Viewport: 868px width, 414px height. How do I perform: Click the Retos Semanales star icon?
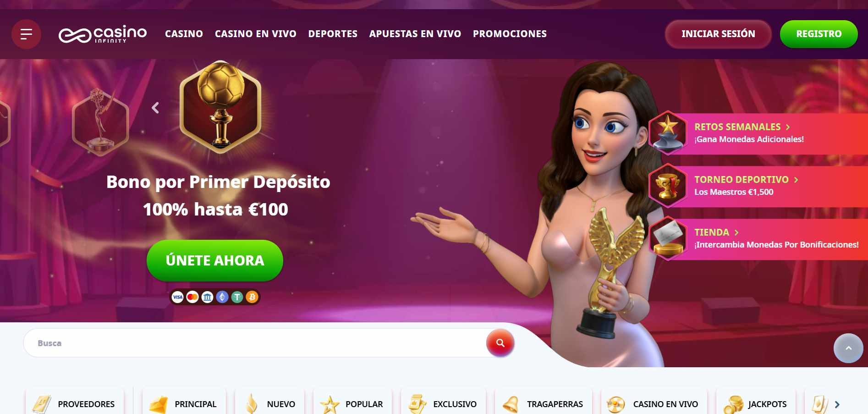point(668,132)
